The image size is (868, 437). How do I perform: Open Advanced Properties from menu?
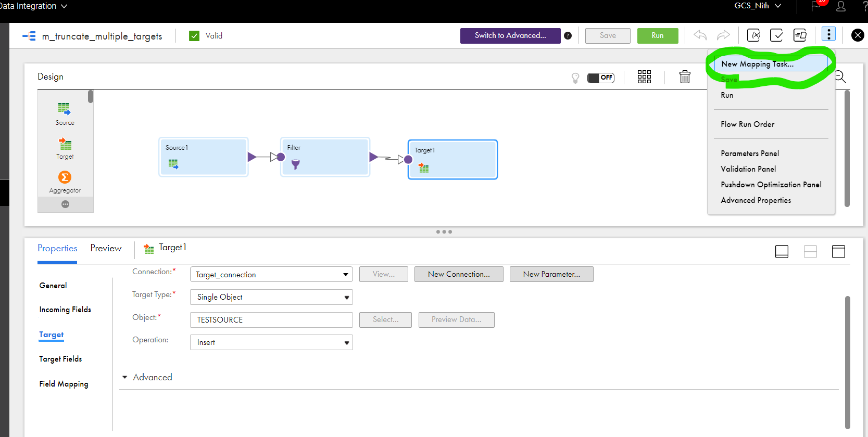(x=756, y=200)
